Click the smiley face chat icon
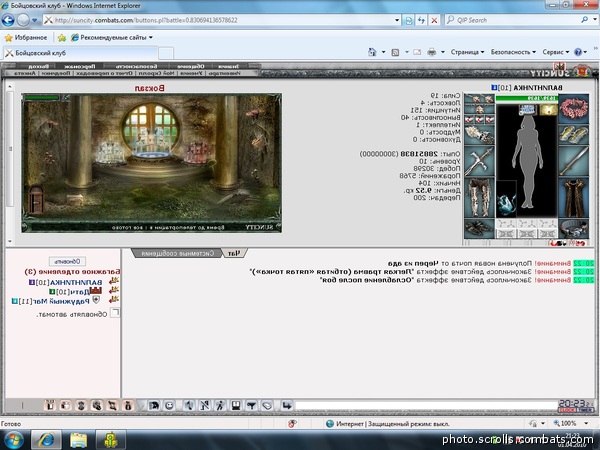The height and width of the screenshot is (450, 600). point(170,405)
